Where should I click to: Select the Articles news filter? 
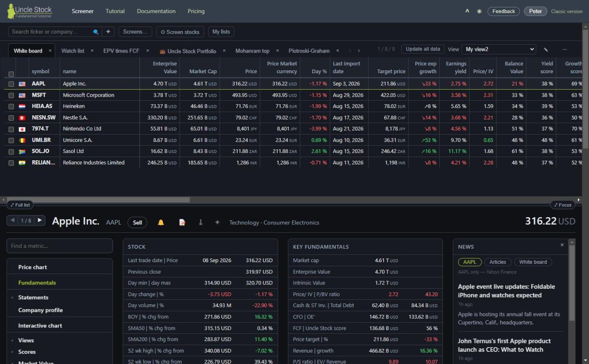pyautogui.click(x=498, y=262)
